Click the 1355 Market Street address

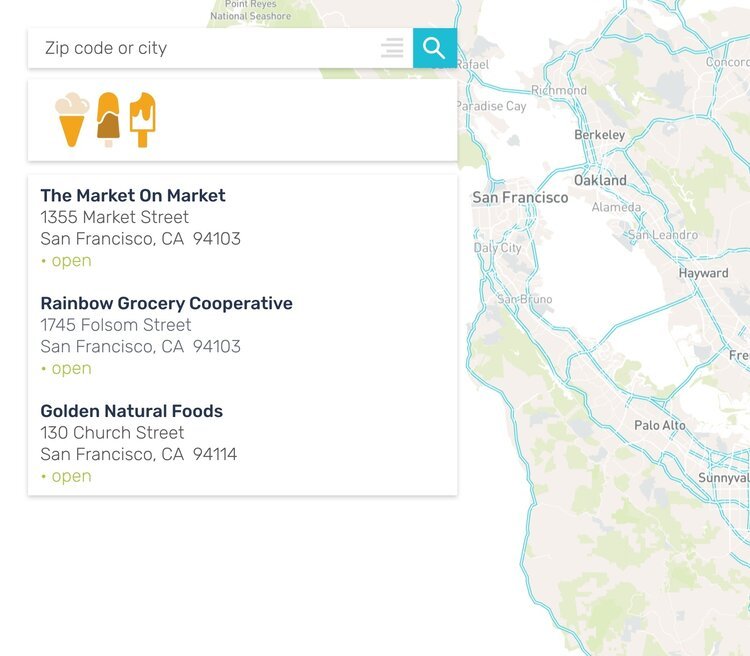tap(114, 217)
